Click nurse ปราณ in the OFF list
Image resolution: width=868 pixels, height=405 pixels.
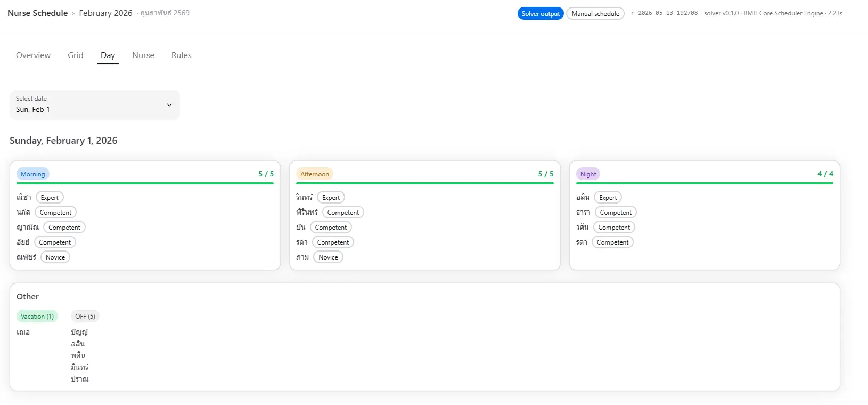80,379
